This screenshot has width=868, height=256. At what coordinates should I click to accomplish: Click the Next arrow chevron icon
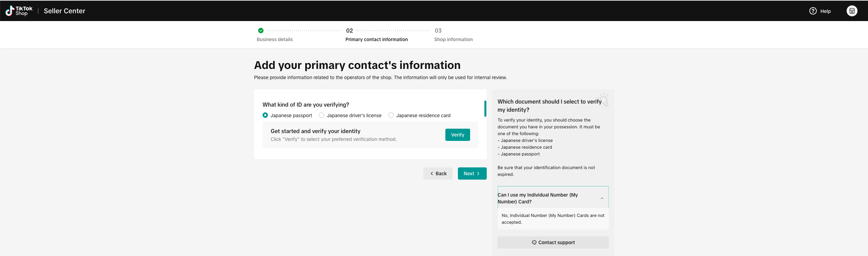tap(478, 173)
